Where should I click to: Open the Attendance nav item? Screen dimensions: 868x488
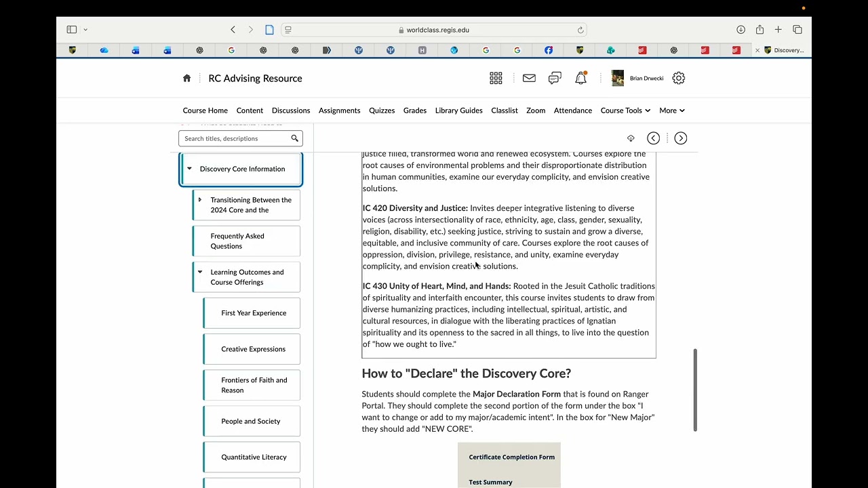[x=573, y=110]
